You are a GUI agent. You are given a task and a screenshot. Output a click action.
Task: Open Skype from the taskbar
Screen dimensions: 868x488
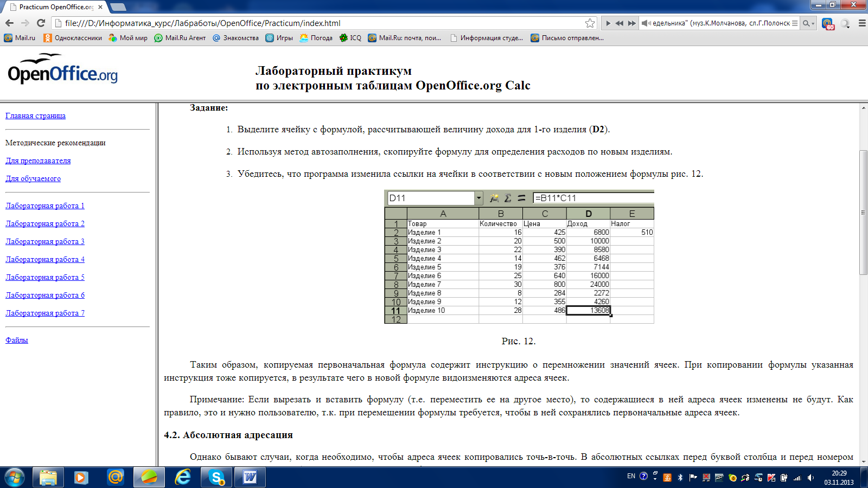point(216,477)
